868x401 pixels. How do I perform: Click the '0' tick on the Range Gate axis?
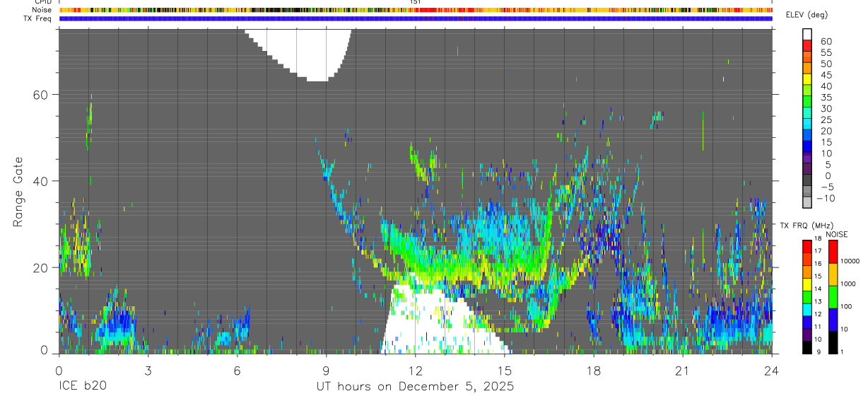pyautogui.click(x=45, y=351)
